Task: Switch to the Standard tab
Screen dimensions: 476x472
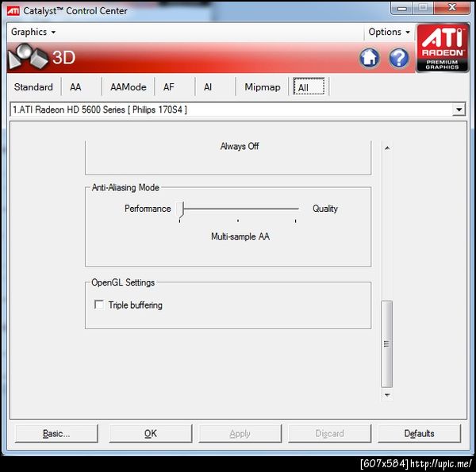Action: click(33, 87)
